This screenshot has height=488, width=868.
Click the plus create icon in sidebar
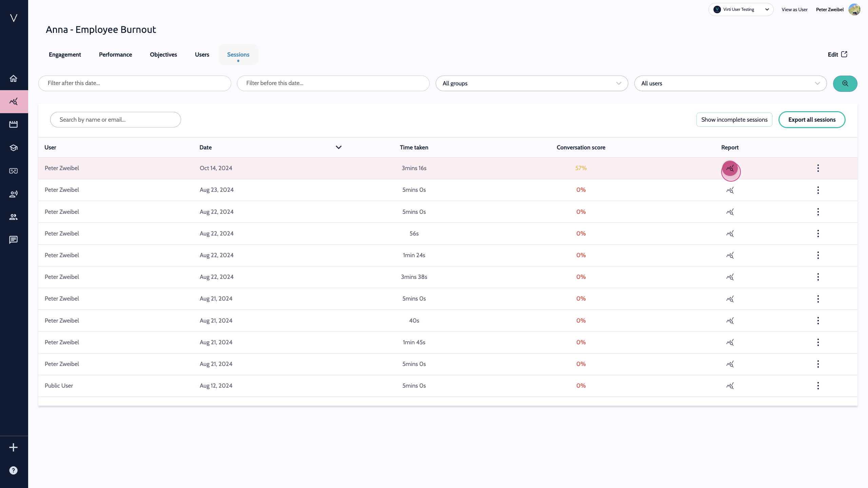(14, 447)
